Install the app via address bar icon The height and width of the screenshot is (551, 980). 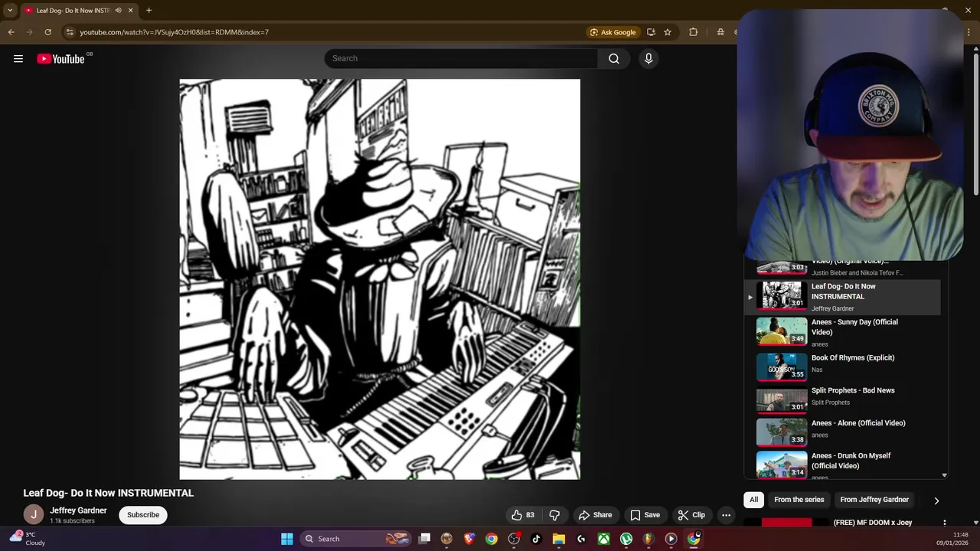(x=651, y=32)
